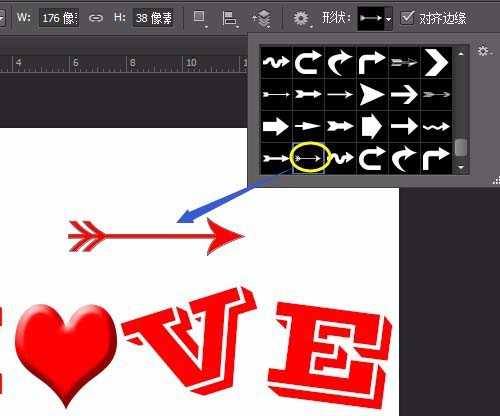Open the shape picker panel gear menu
This screenshot has width=500, height=416.
[x=484, y=51]
